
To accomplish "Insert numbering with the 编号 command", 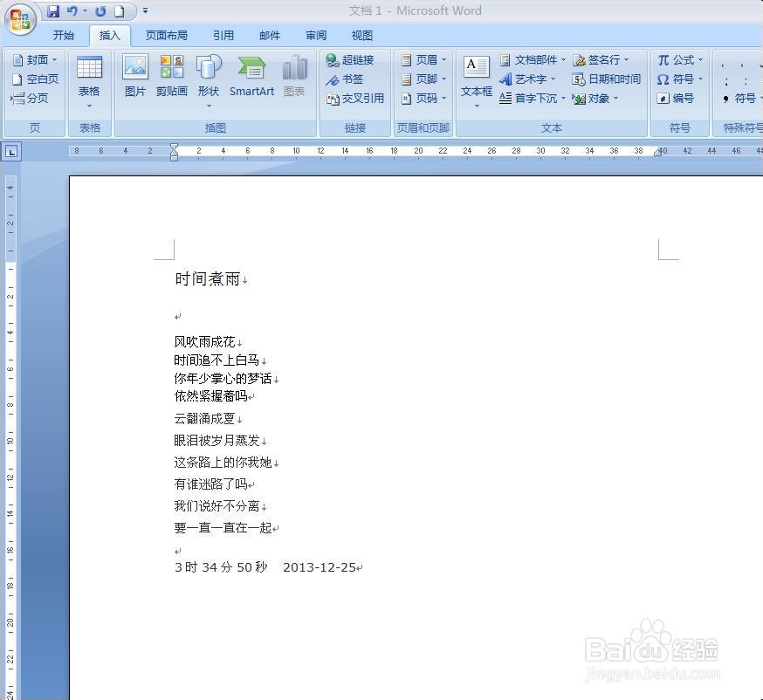I will coord(681,98).
